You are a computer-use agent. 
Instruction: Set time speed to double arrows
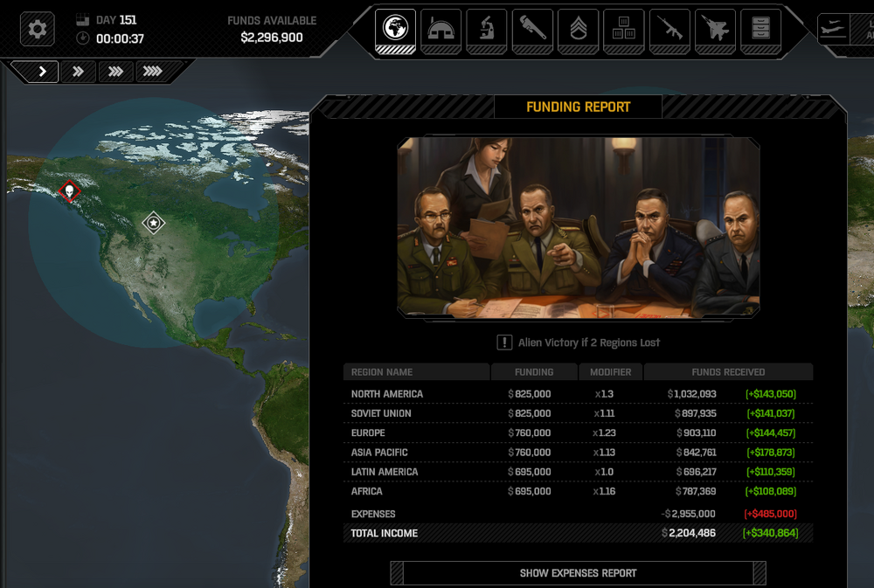point(78,72)
